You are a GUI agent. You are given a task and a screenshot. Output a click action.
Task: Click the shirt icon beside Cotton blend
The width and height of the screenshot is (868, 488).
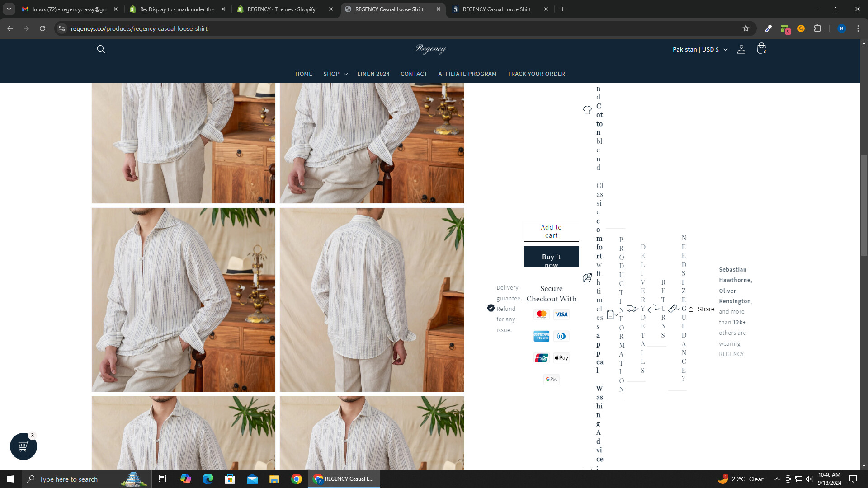click(587, 110)
